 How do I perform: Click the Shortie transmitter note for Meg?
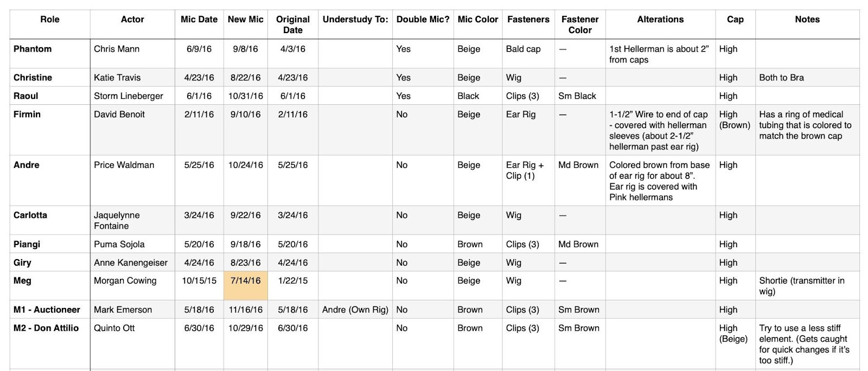tap(801, 286)
